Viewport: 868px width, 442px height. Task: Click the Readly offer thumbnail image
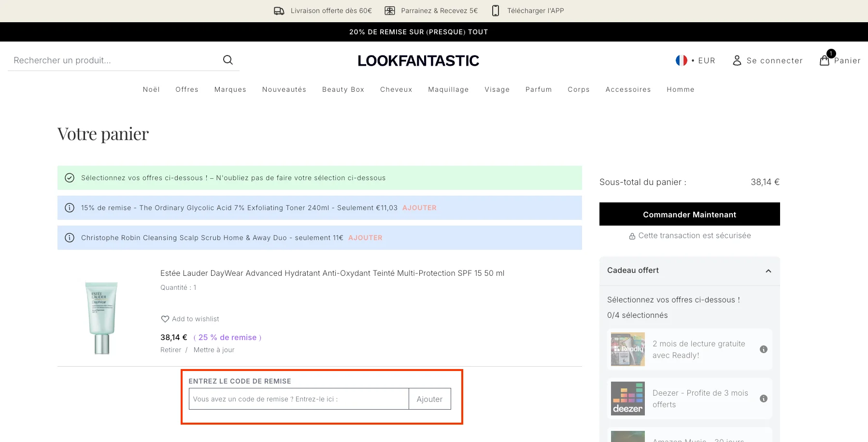627,349
